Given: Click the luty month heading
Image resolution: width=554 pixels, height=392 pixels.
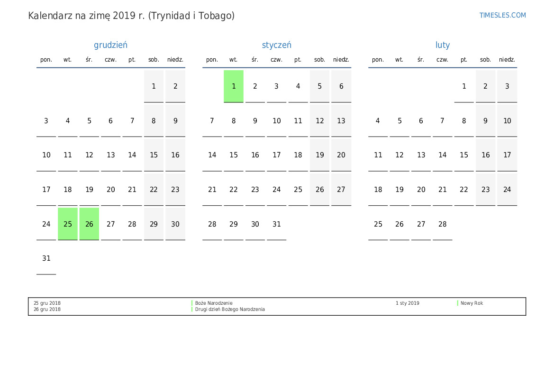Looking at the screenshot, I should click(x=442, y=45).
